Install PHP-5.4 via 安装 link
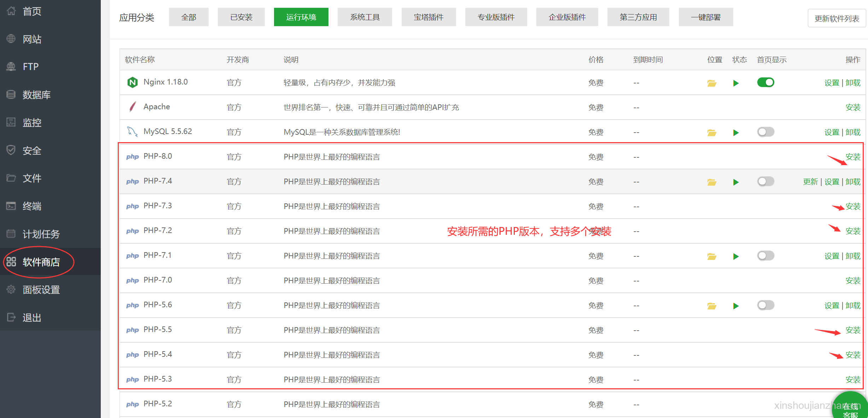The height and width of the screenshot is (418, 868). [853, 355]
